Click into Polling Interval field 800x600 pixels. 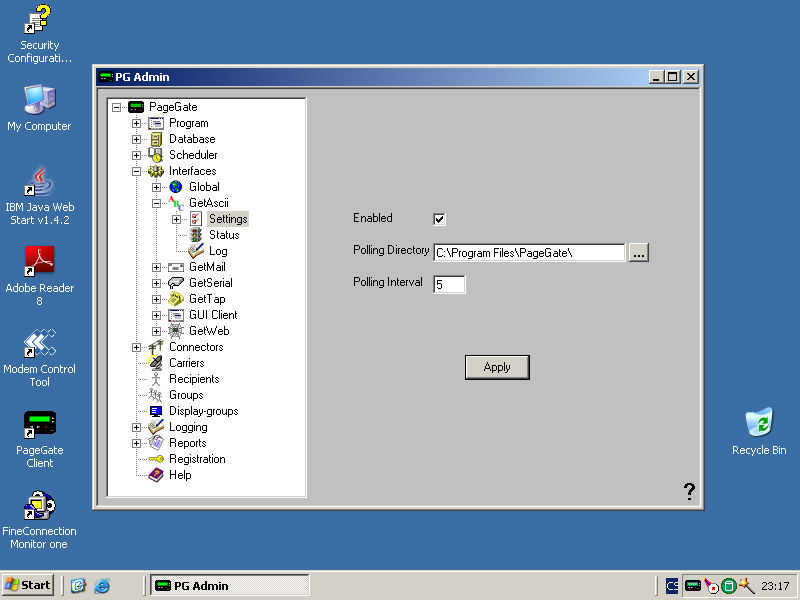point(449,284)
